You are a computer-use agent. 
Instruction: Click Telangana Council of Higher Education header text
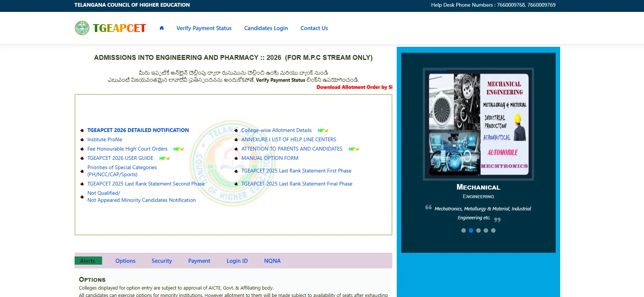[x=132, y=5]
